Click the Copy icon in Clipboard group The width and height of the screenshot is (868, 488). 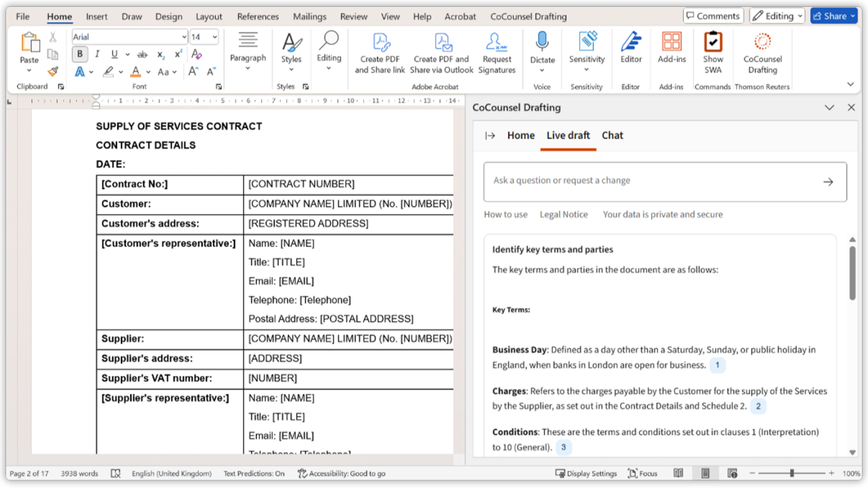[53, 54]
